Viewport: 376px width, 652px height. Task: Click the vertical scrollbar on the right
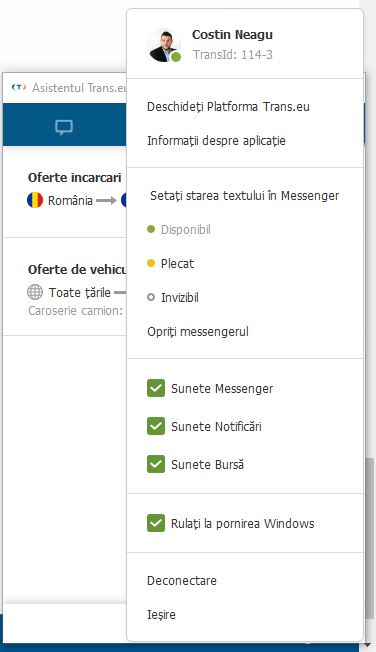tap(369, 539)
